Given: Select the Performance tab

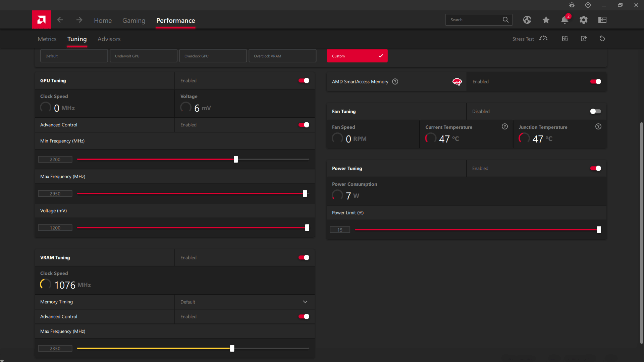Looking at the screenshot, I should (175, 20).
